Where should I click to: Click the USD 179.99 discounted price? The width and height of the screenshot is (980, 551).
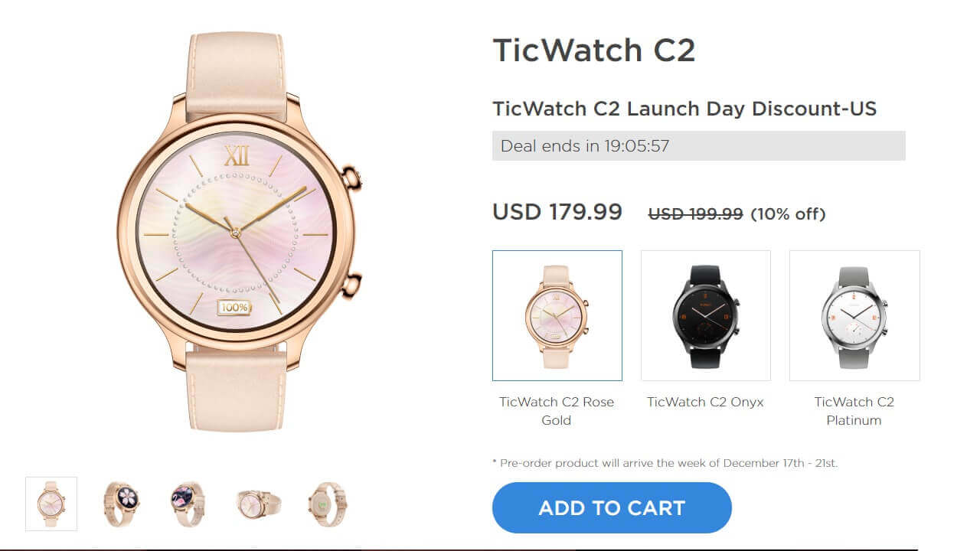click(x=557, y=212)
